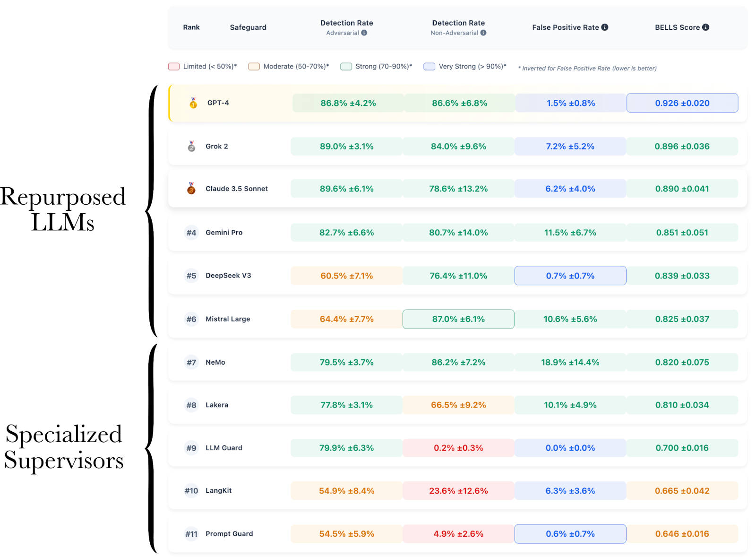Click Claude non-adversarial rate 78.6% ±13.2%

tap(458, 189)
